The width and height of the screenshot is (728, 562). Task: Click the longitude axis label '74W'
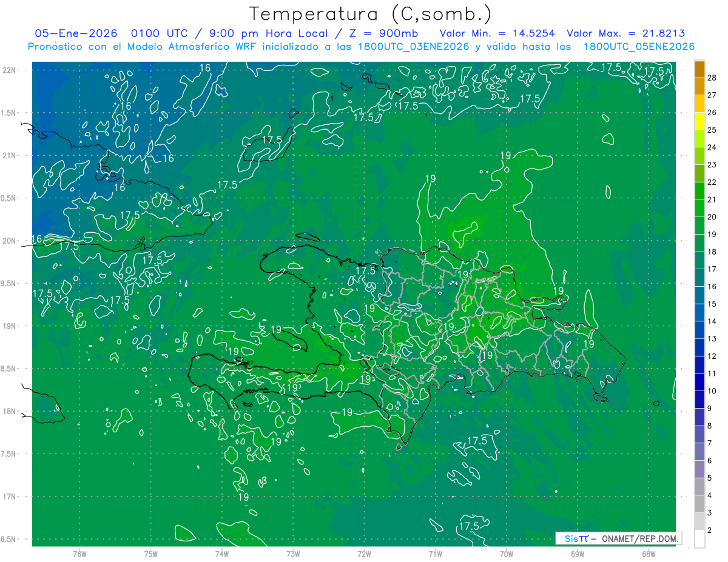coord(222,554)
